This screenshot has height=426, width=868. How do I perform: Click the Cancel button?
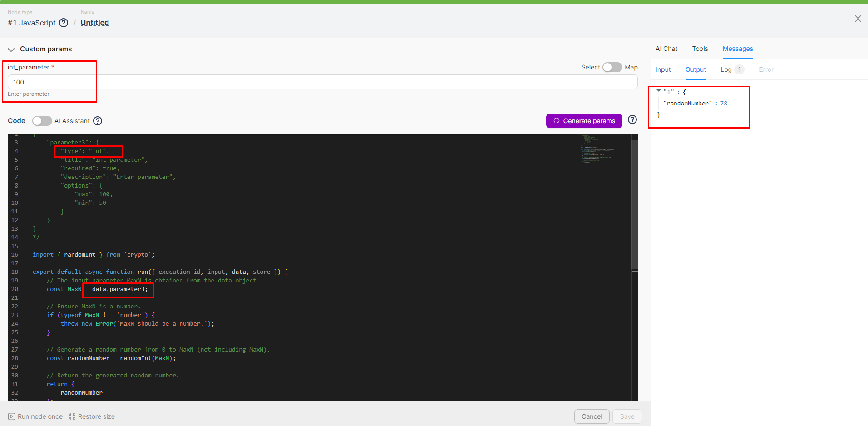point(592,416)
